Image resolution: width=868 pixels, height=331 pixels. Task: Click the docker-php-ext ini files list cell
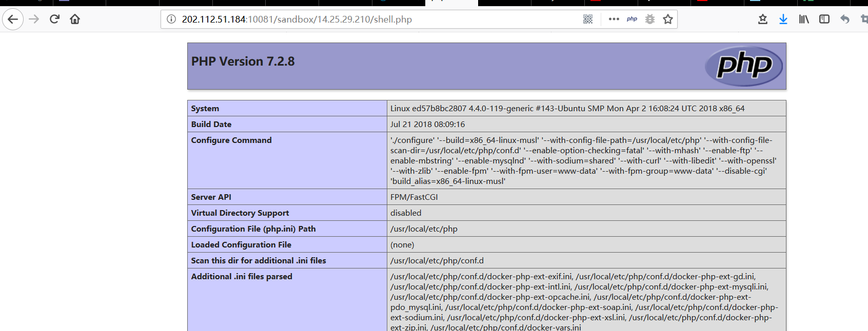tap(586, 300)
